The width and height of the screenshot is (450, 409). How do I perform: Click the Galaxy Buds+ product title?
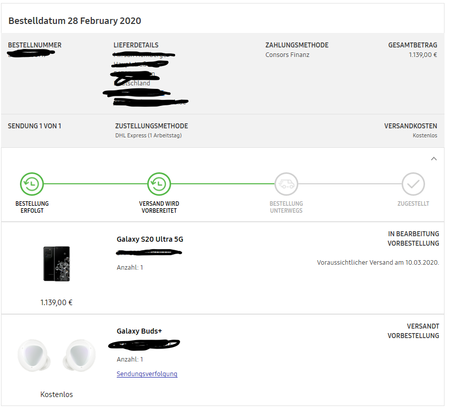tap(139, 331)
